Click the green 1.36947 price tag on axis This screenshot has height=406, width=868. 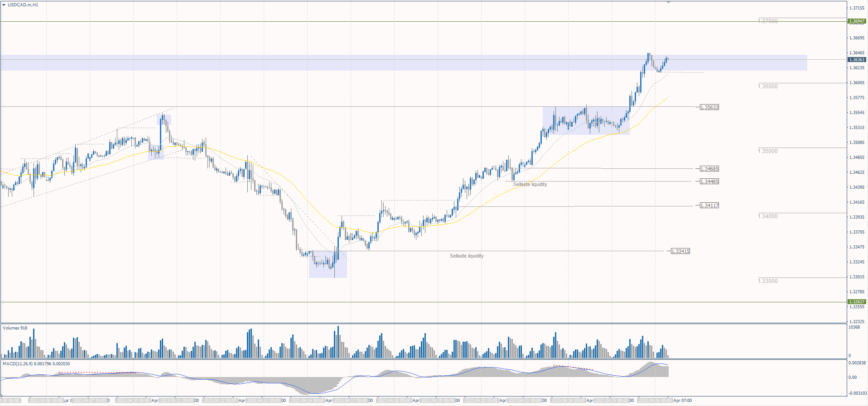(857, 21)
